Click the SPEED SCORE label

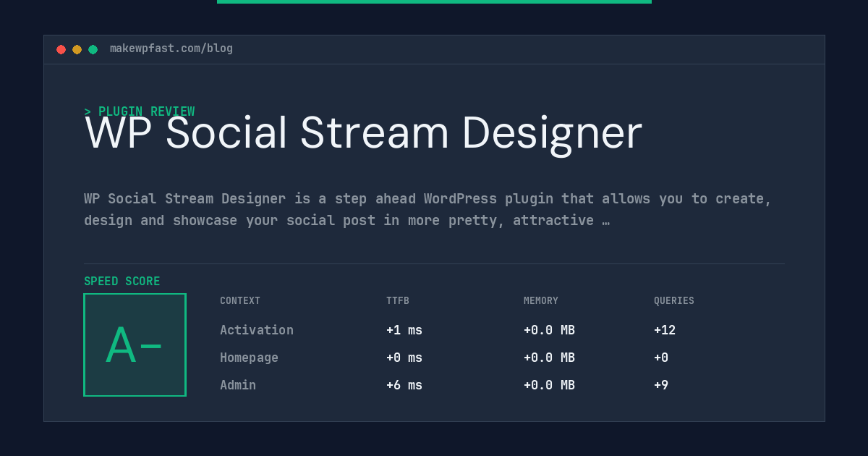pos(122,282)
